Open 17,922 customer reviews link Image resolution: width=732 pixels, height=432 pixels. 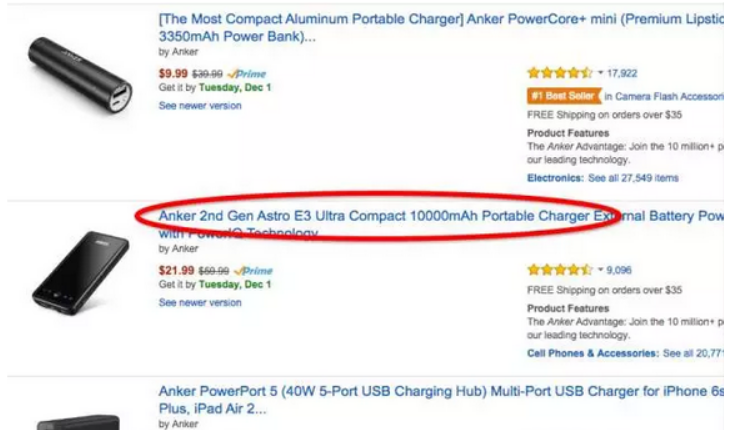pyautogui.click(x=622, y=73)
